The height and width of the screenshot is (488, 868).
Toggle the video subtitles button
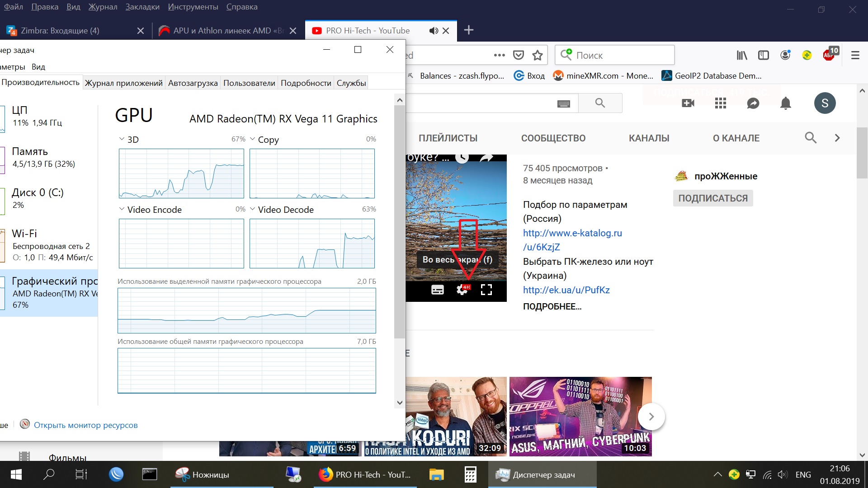pyautogui.click(x=437, y=290)
